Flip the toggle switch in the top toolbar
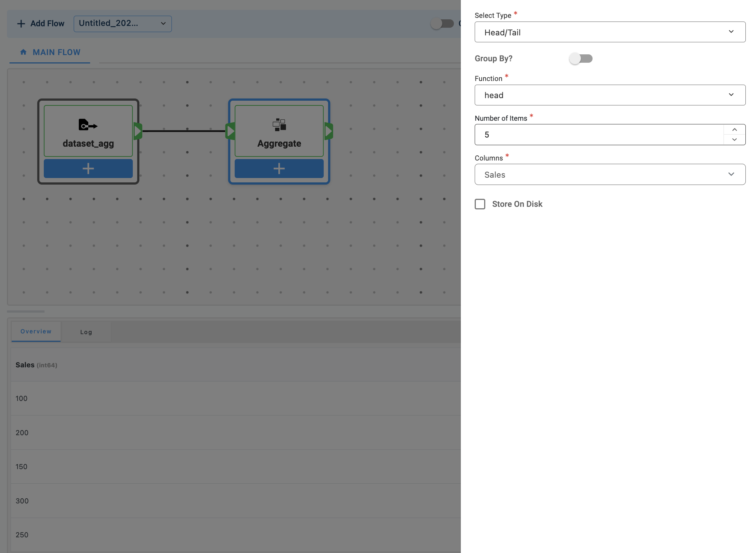 point(442,24)
